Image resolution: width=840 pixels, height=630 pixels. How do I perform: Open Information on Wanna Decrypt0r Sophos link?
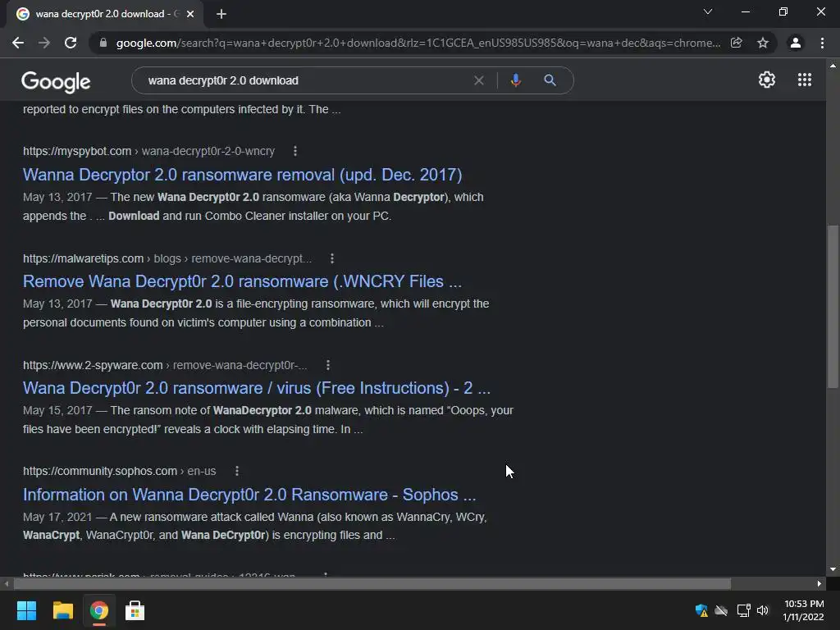(x=249, y=495)
